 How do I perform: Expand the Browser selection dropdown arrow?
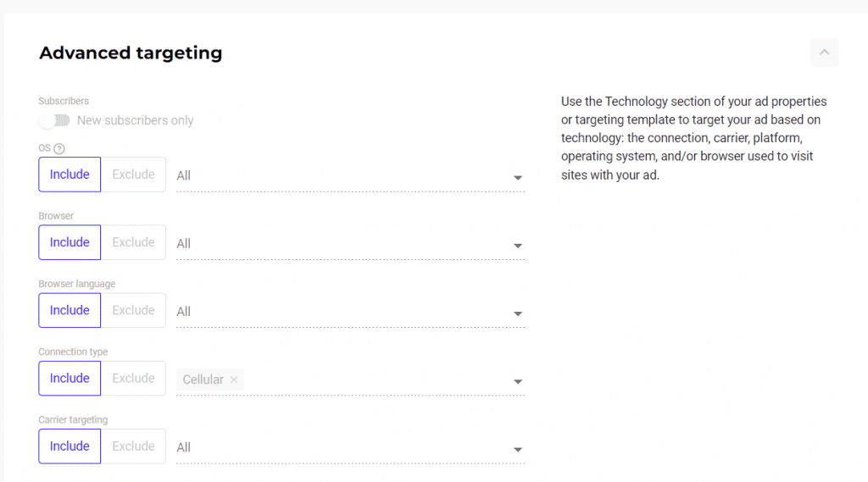pos(517,246)
